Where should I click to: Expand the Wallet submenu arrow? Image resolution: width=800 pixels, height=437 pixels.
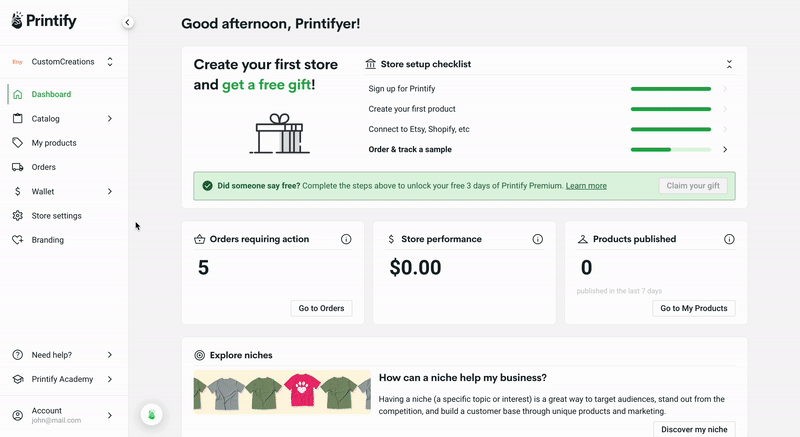[110, 191]
